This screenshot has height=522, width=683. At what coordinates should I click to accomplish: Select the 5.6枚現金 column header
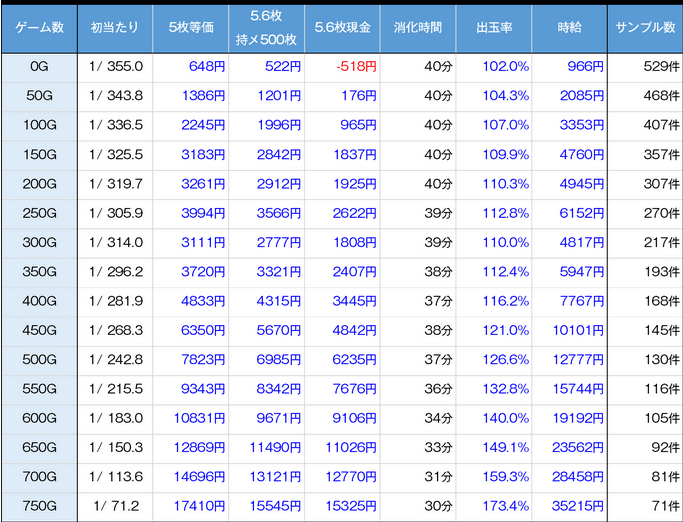342,28
